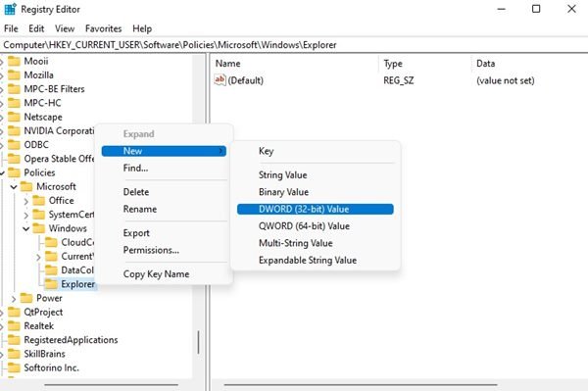Image resolution: width=588 pixels, height=391 pixels.
Task: Collapse the Windows key node
Action: coord(26,228)
